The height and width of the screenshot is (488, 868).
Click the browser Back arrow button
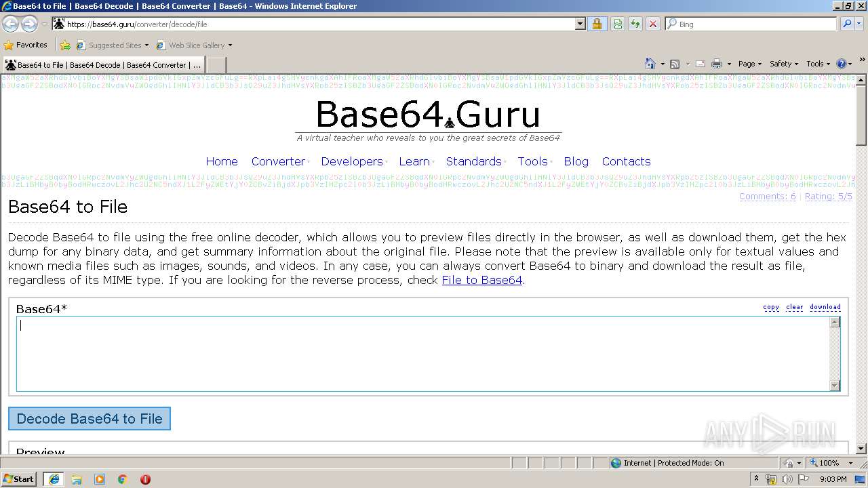(10, 24)
